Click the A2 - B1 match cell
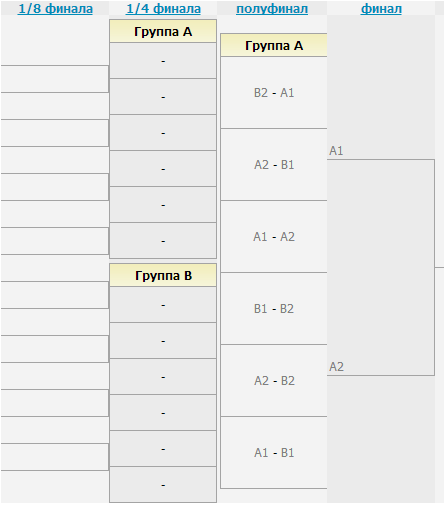This screenshot has width=445, height=505. point(274,165)
